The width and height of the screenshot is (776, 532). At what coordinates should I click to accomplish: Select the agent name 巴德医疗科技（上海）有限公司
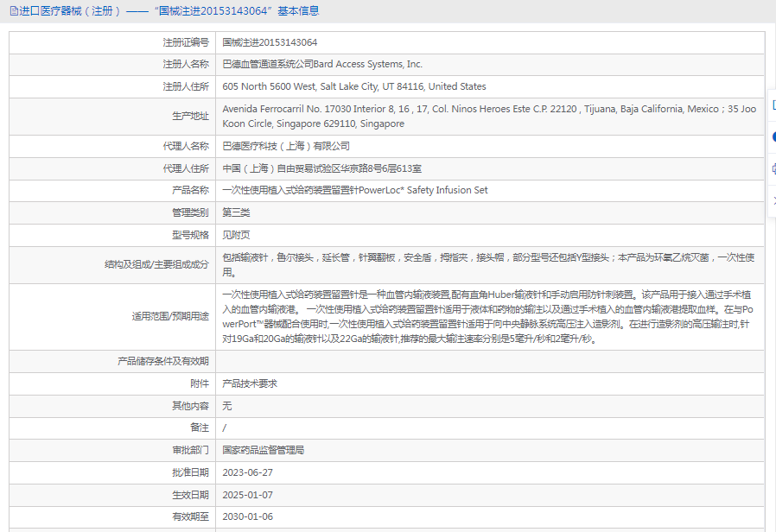click(x=286, y=146)
